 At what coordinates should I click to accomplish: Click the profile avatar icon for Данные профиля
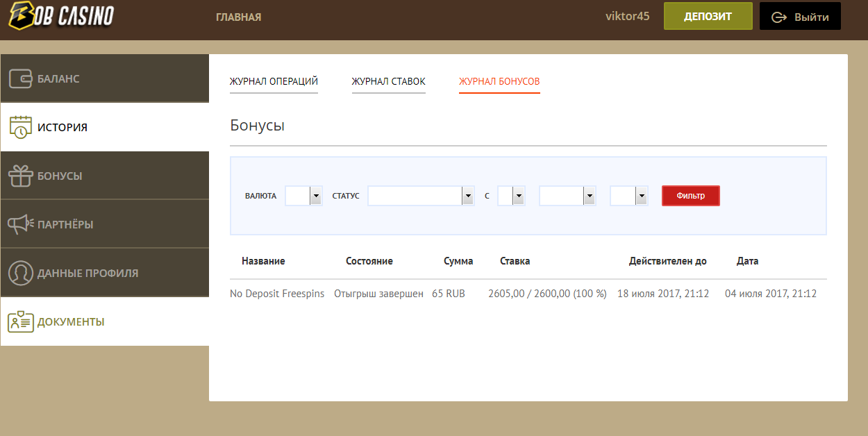coord(21,273)
